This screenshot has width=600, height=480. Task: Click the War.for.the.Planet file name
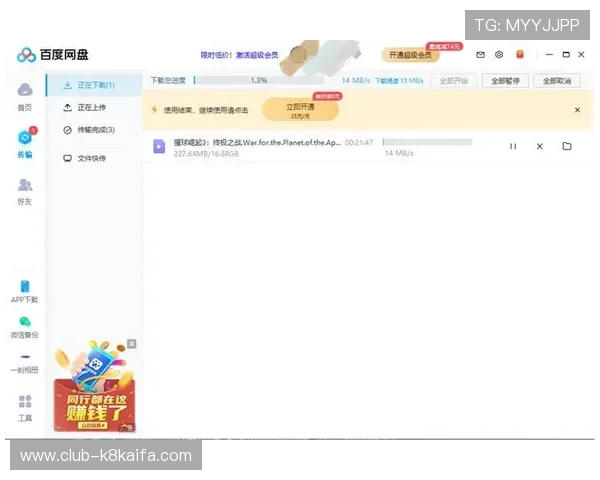257,142
